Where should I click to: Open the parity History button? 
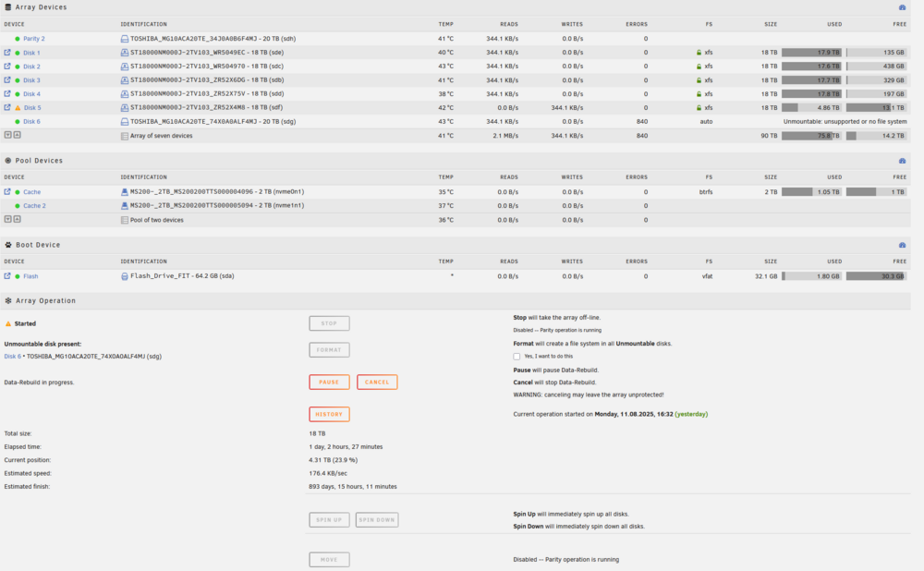(x=329, y=414)
